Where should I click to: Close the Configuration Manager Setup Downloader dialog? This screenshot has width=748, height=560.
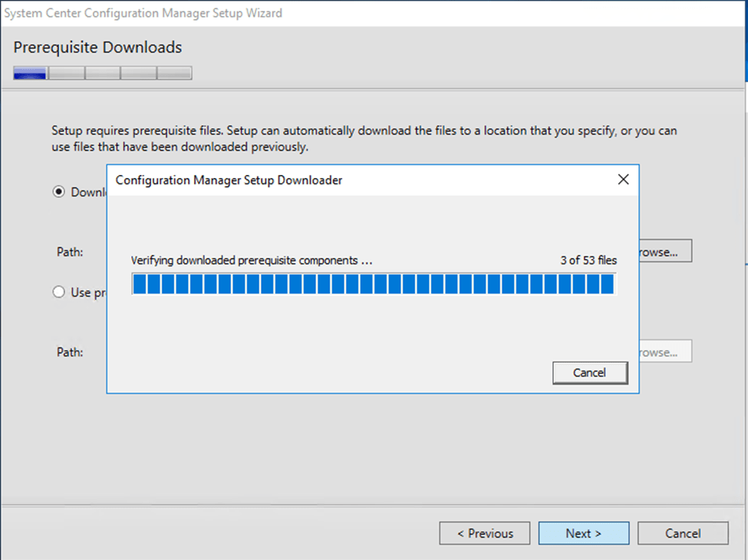point(623,180)
